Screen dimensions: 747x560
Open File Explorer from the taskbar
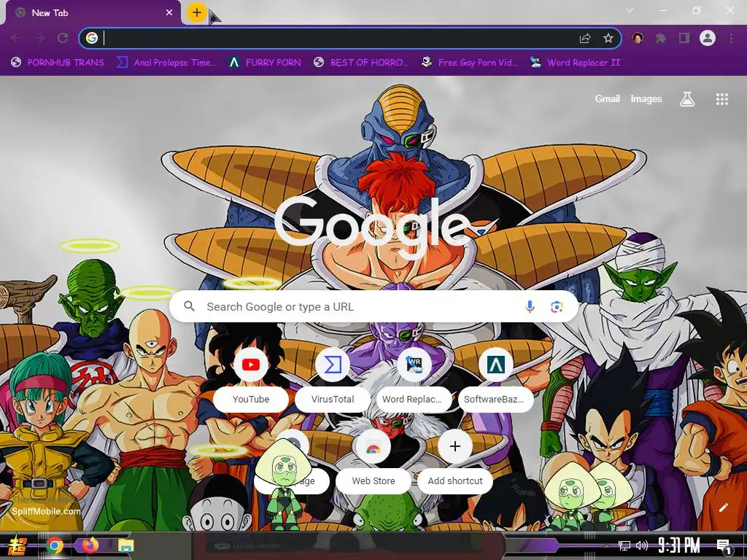[125, 545]
